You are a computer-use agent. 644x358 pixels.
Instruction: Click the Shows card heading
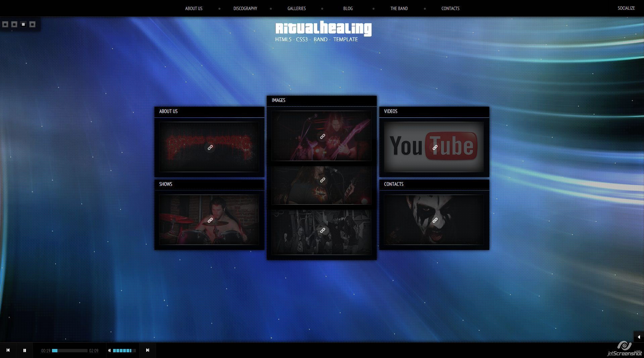[166, 184]
